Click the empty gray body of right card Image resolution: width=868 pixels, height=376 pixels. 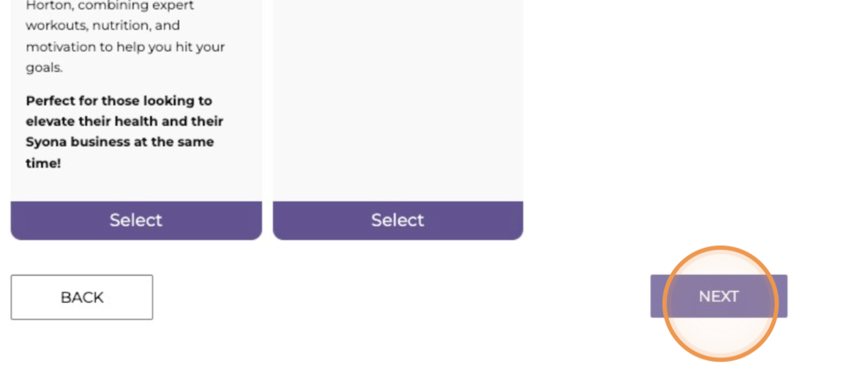pyautogui.click(x=397, y=102)
